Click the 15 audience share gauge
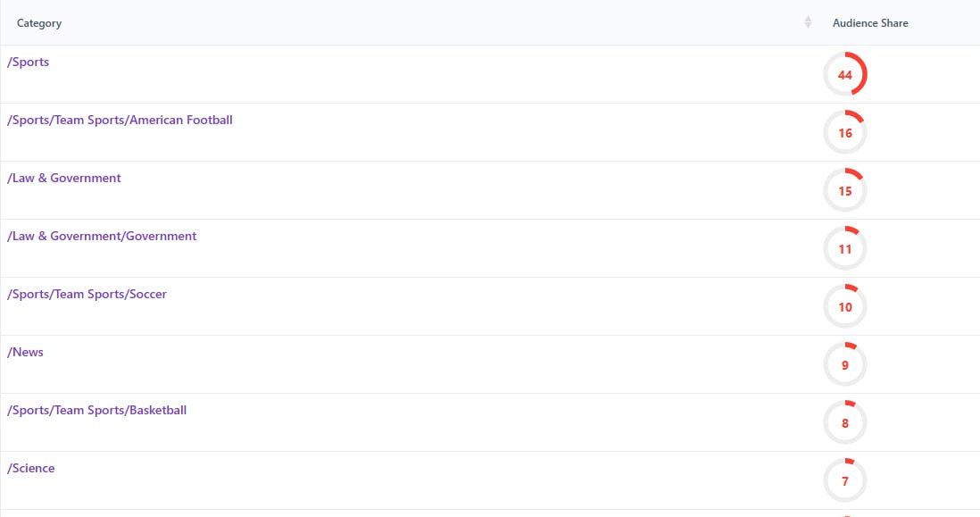 click(845, 191)
